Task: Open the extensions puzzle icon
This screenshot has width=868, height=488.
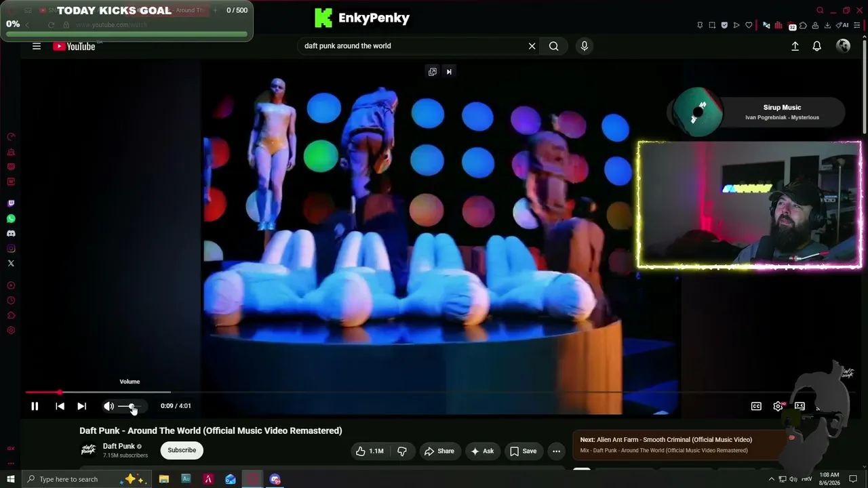Action: [x=804, y=25]
